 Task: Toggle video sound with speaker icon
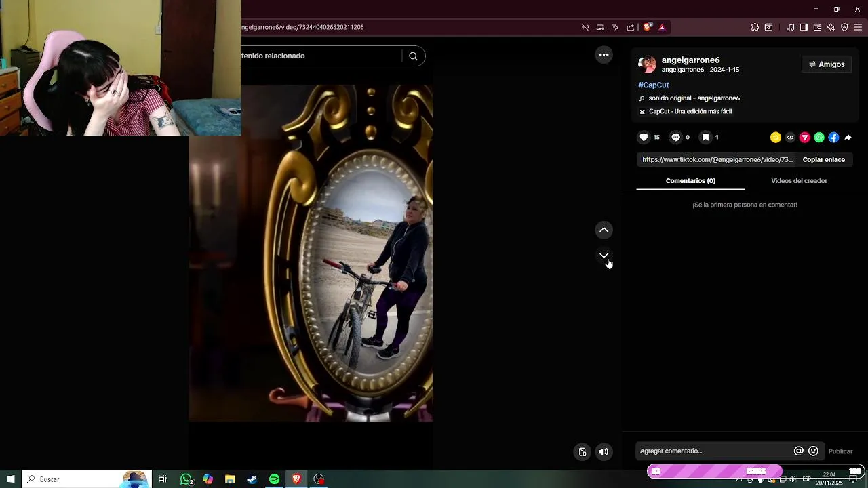coord(604,452)
